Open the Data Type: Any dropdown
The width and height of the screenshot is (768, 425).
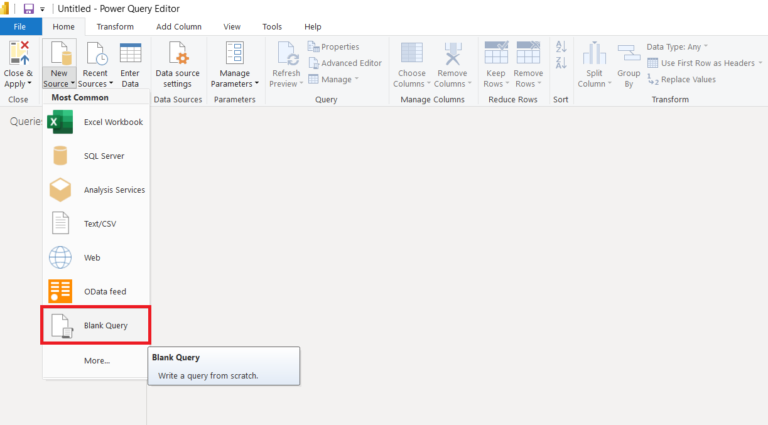(x=677, y=47)
